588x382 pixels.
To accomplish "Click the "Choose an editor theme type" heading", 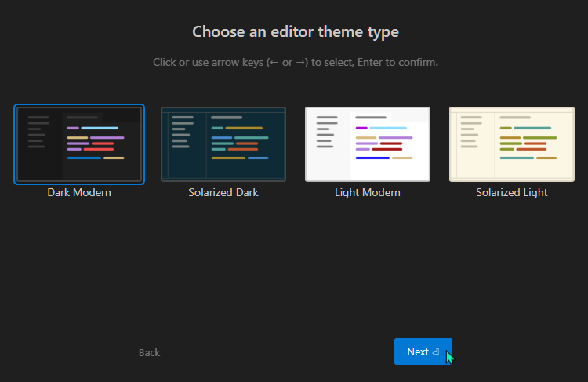I will [296, 32].
